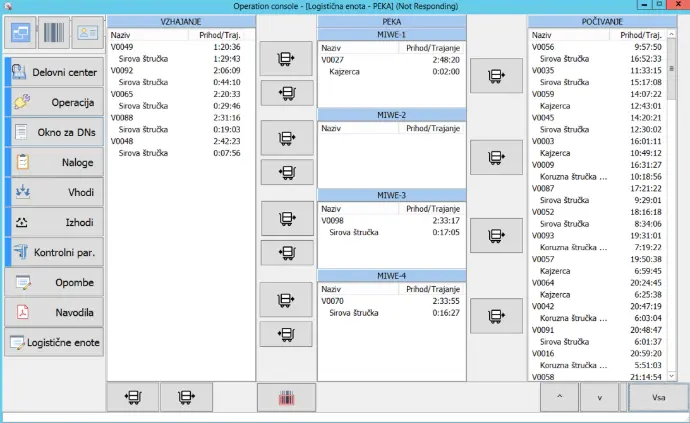Move MIWE-1 cart to POČIVANJE
Viewport: 690px width, 423px height.
point(495,75)
